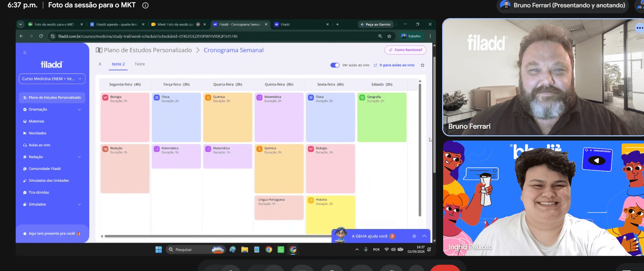Open File Explorer from the taskbar
Viewport: 644px width, 271px height.
[x=244, y=249]
